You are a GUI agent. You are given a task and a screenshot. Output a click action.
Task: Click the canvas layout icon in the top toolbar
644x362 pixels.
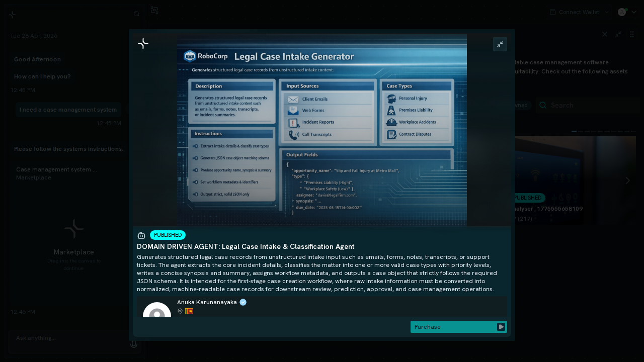coord(154,10)
